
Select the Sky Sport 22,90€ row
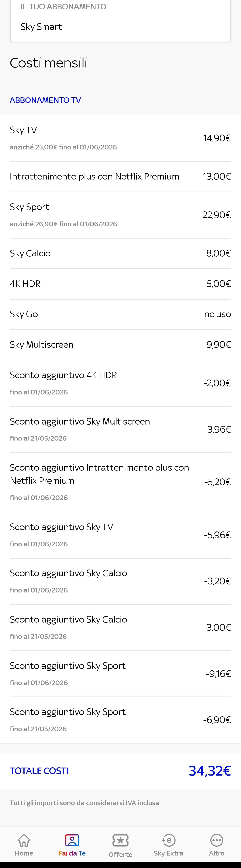(x=120, y=215)
